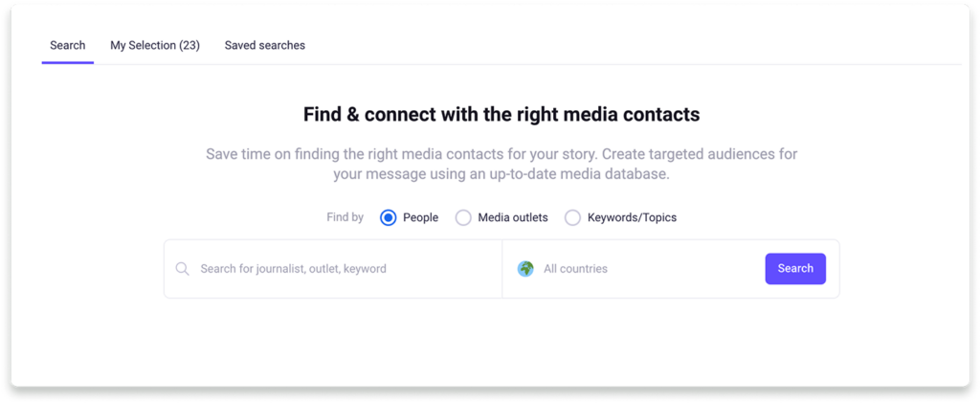Switch to the Search tab
The width and height of the screenshot is (980, 403).
click(67, 45)
